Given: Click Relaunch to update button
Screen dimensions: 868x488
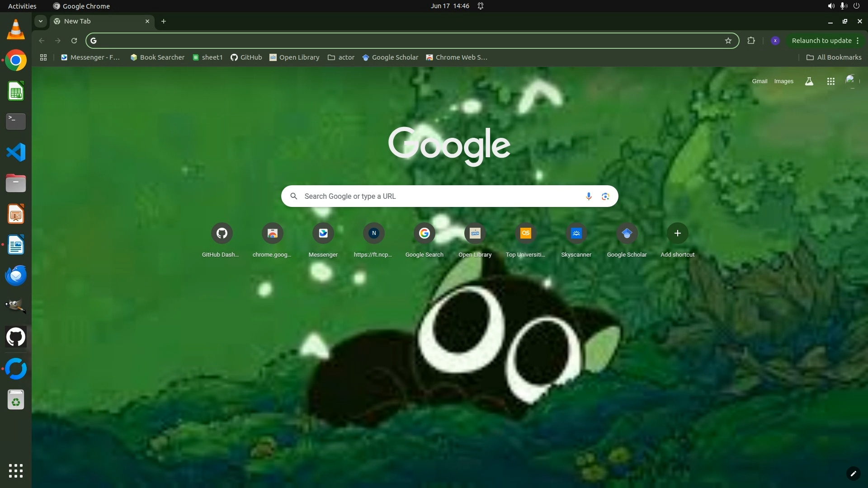Looking at the screenshot, I should click(821, 41).
